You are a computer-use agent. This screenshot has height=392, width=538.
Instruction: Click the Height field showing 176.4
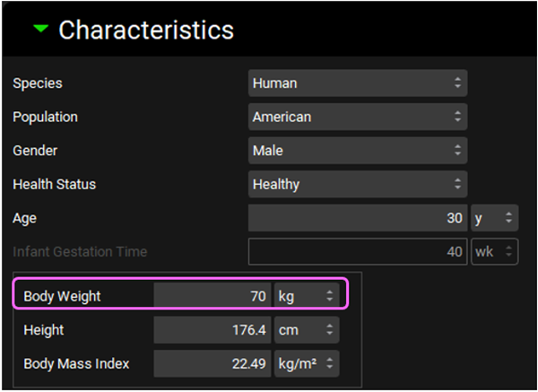coord(213,330)
